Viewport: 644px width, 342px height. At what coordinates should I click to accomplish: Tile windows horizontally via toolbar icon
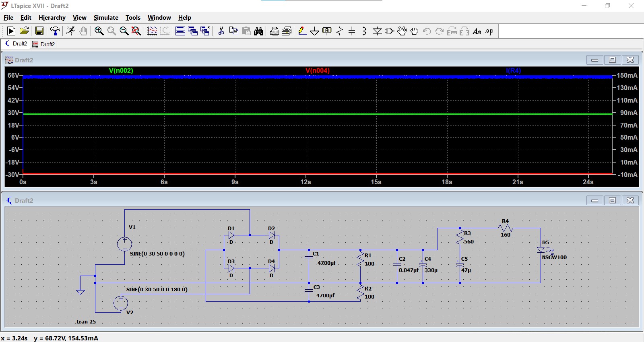(180, 31)
